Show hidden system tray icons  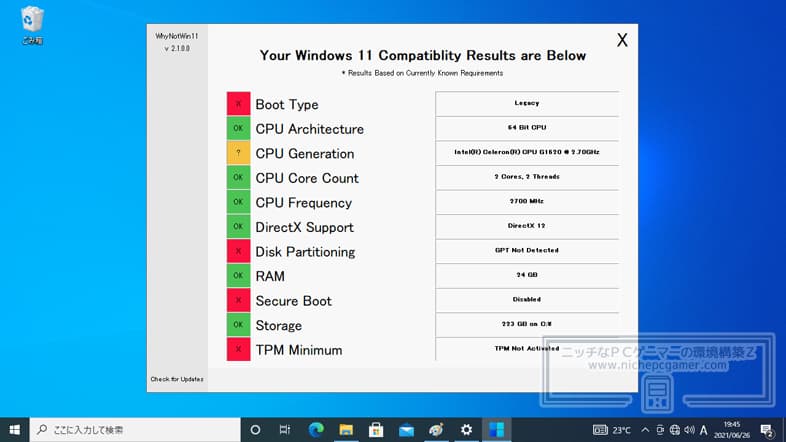click(x=645, y=430)
